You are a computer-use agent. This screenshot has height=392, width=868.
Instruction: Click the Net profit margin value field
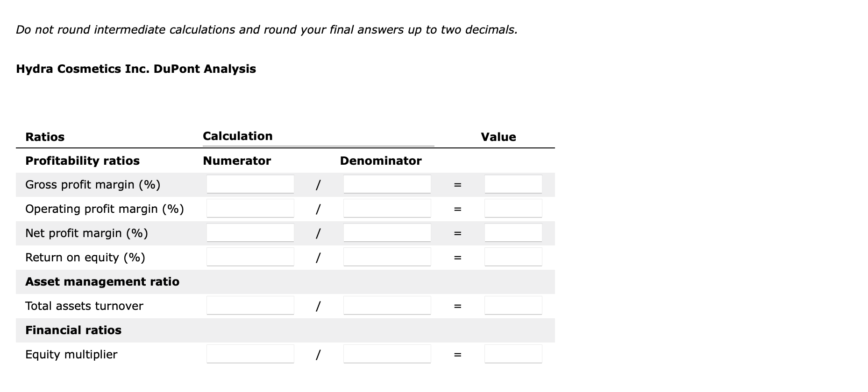coord(512,233)
